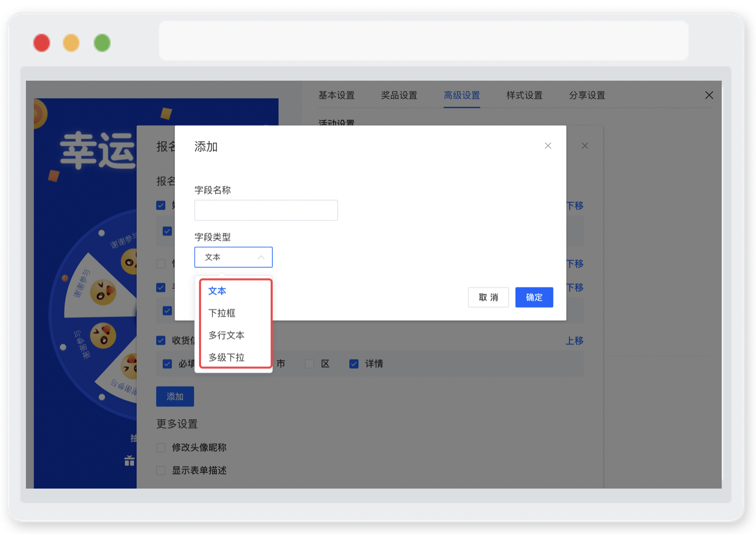Click the 上移 link in 收货 row
Viewport: 756px width, 534px height.
coord(574,341)
